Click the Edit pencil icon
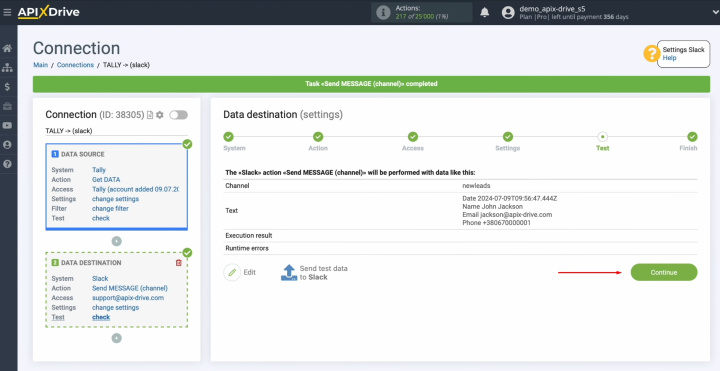The width and height of the screenshot is (720, 371). [232, 272]
